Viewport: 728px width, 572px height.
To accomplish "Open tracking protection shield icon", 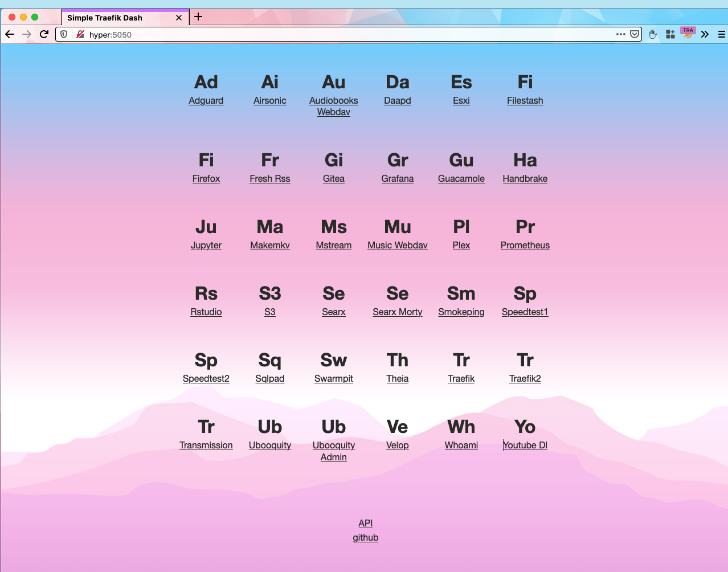I will [64, 34].
